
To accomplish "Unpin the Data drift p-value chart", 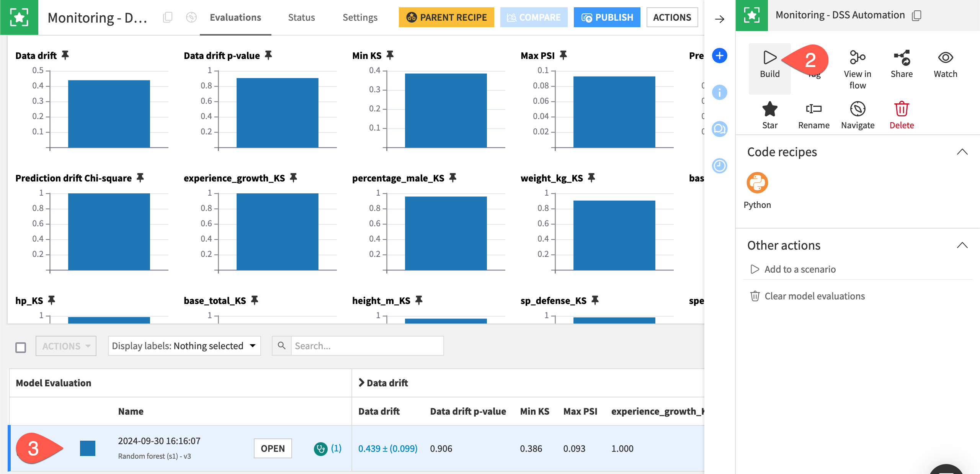I will pos(269,56).
